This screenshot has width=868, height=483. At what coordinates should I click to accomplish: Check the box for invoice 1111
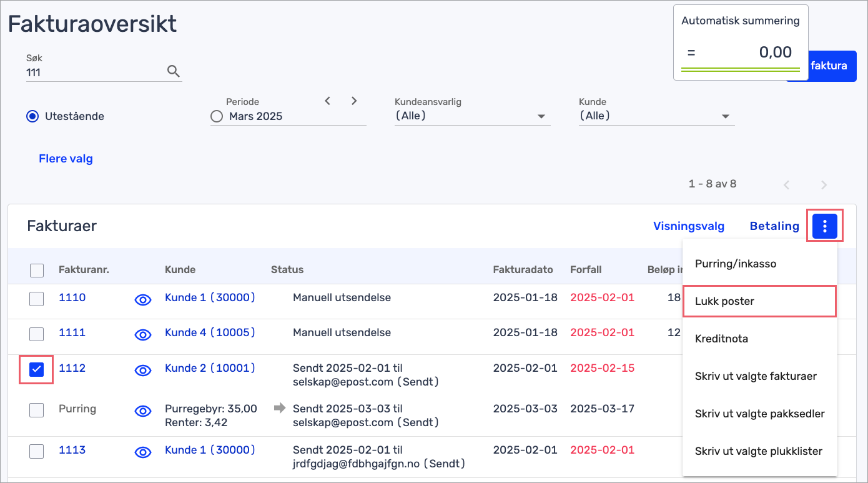click(37, 334)
